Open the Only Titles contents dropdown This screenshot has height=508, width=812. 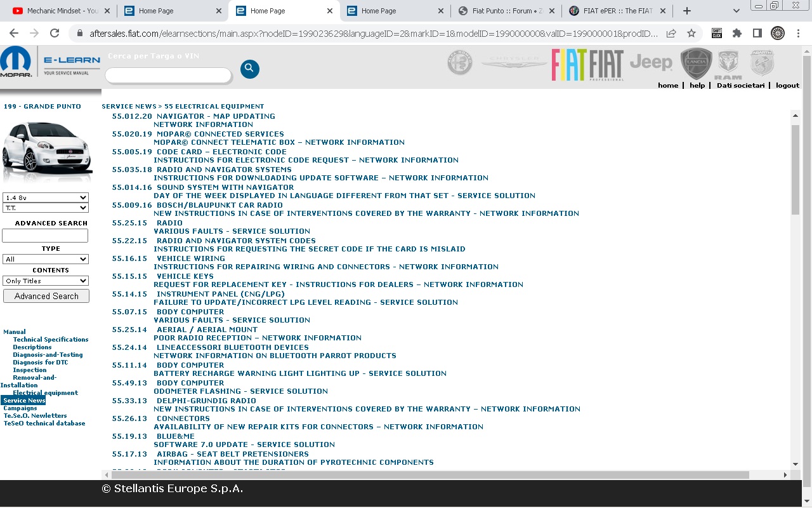coord(46,281)
